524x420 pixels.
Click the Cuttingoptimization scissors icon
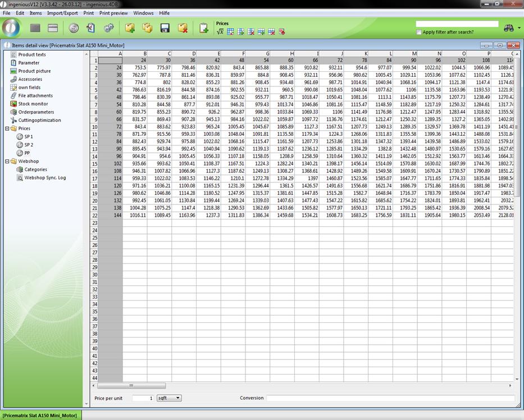[13, 120]
